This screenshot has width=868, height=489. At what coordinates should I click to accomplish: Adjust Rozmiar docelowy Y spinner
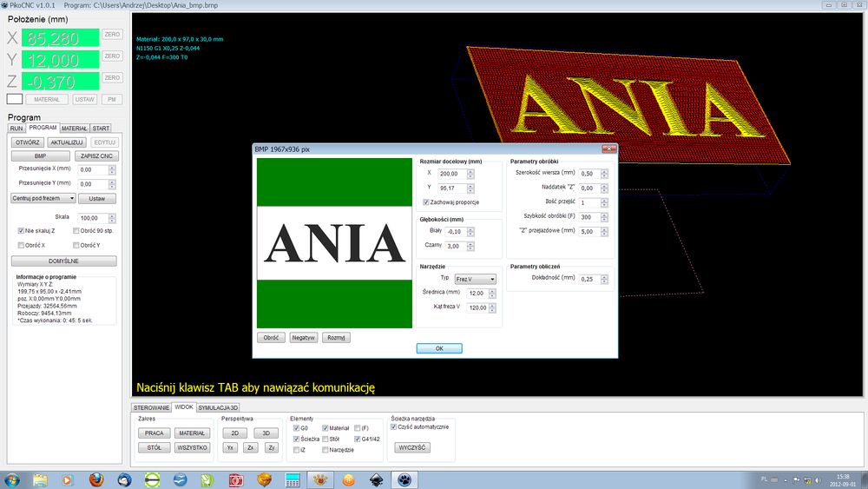pyautogui.click(x=470, y=188)
